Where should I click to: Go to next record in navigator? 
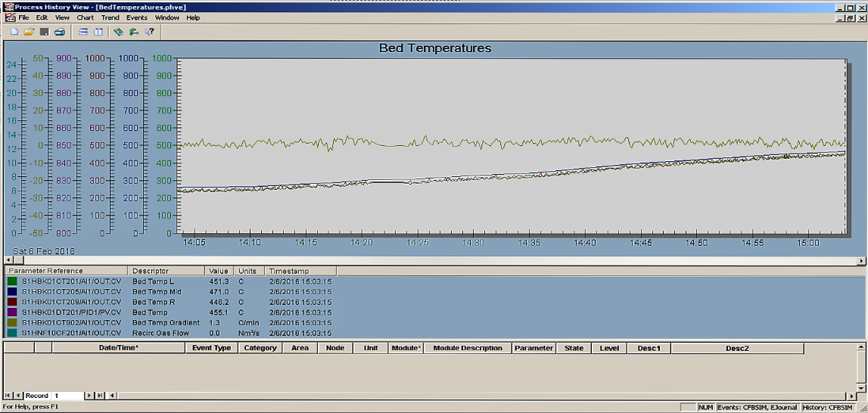tap(90, 396)
